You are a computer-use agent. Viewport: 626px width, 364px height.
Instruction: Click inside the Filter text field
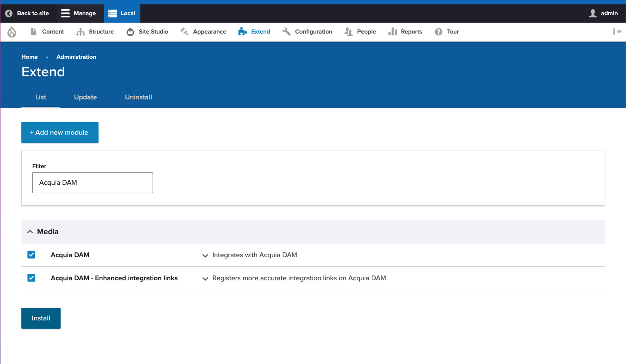(92, 182)
